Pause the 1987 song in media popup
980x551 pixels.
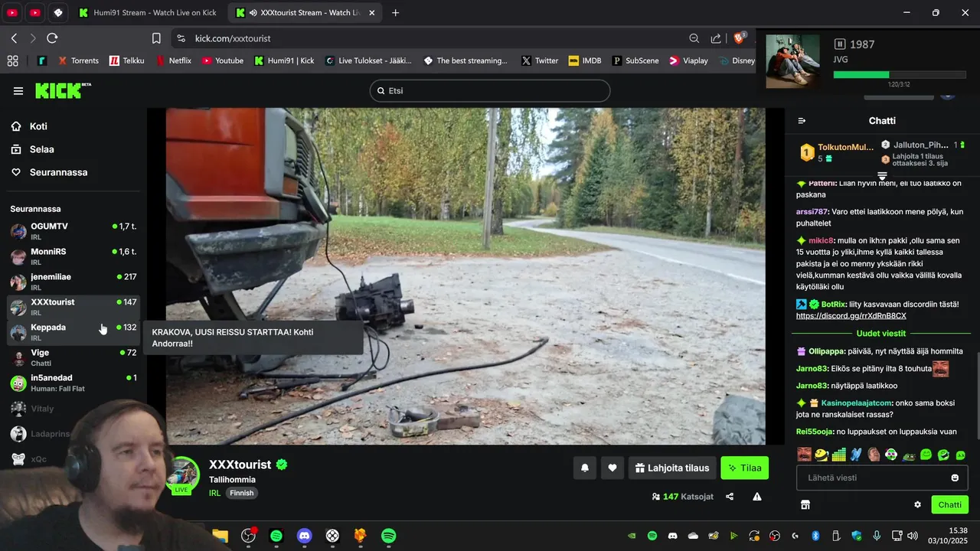coord(840,44)
